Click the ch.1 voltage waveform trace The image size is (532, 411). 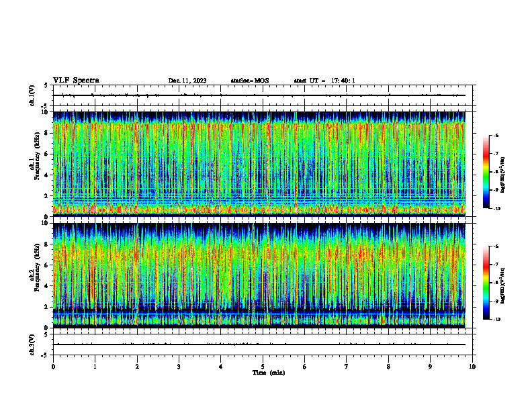click(x=259, y=95)
